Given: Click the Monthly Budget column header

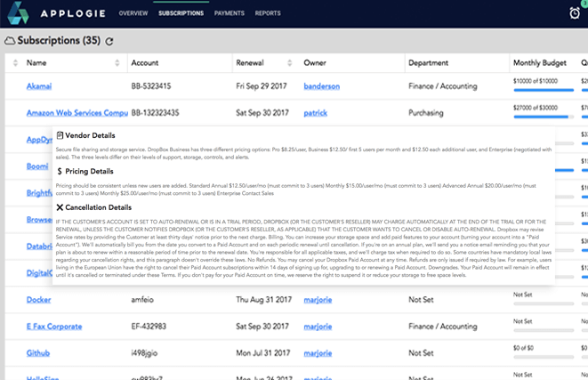Looking at the screenshot, I should click(x=540, y=62).
